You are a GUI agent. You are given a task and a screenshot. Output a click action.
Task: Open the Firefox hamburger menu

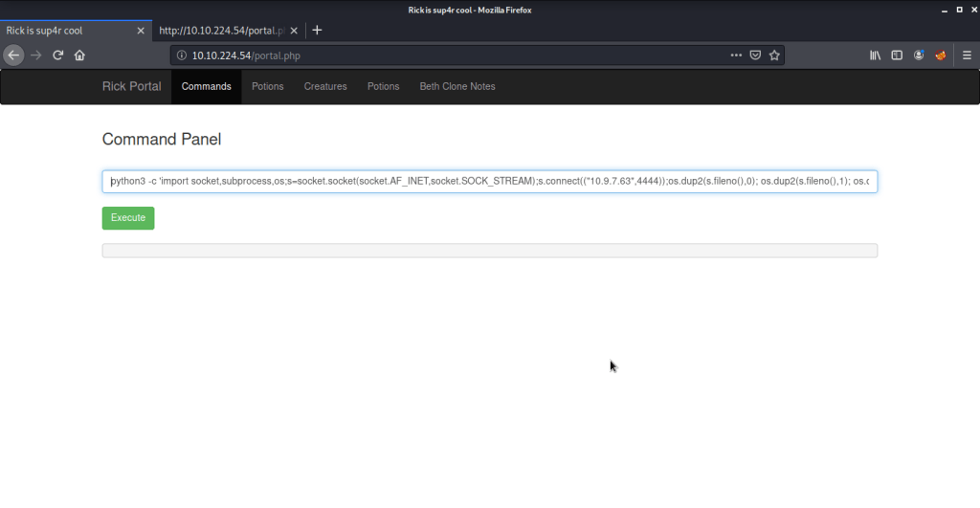[966, 55]
